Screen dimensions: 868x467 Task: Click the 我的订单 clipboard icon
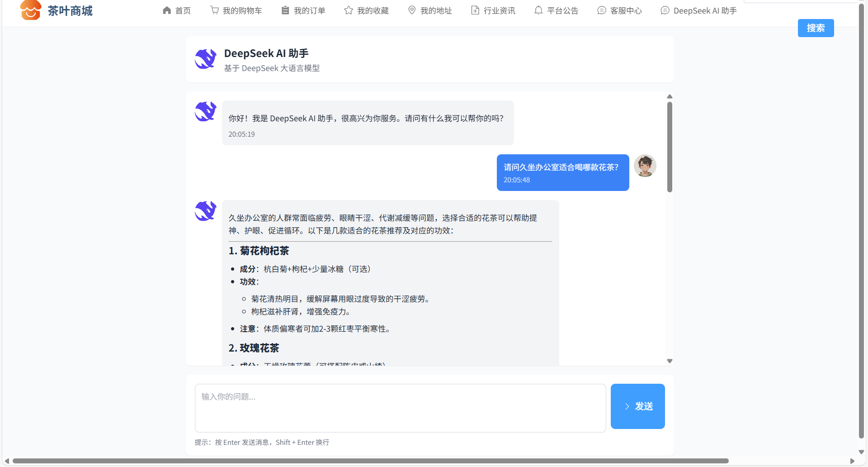(x=285, y=10)
